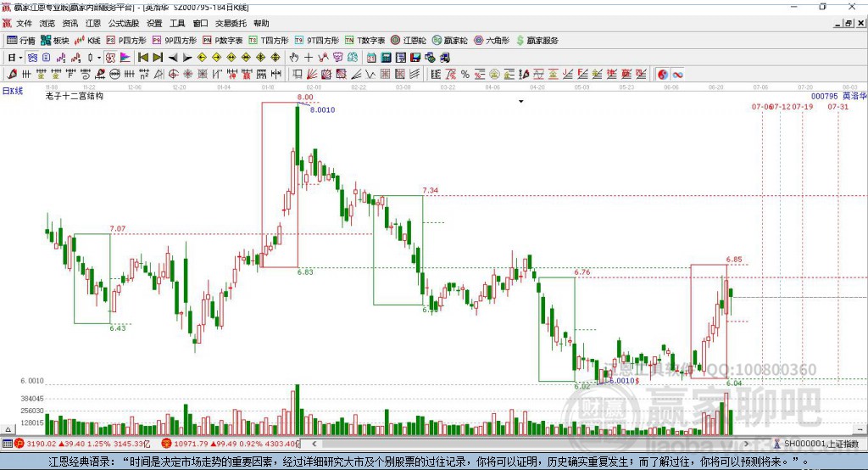Click the 07-31 date marker
Screen dimensions: 868x470
838,106
